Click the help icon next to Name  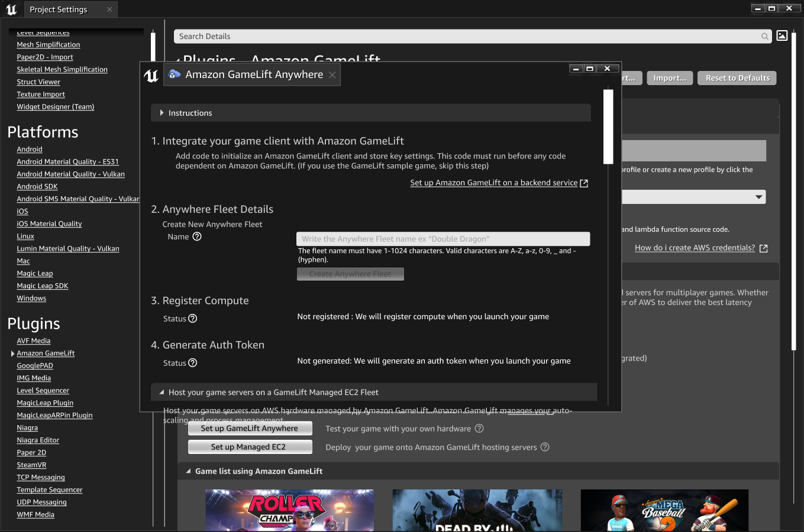pos(197,236)
